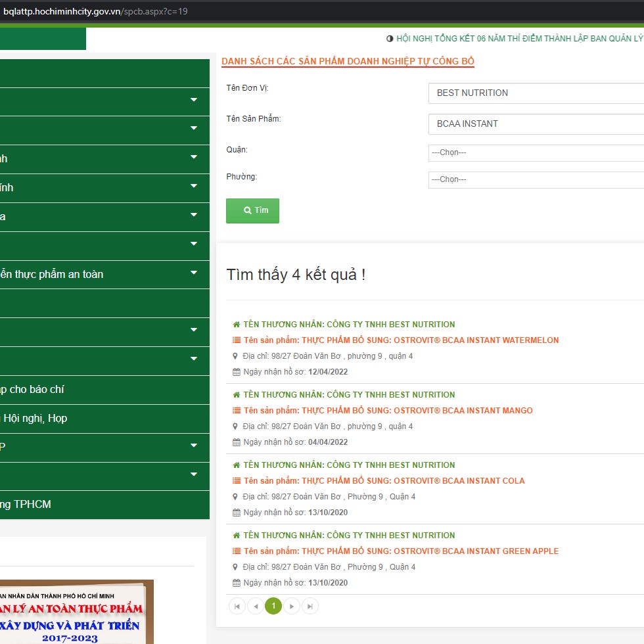Jump to the last results page icon
The image size is (644, 644).
[x=310, y=606]
